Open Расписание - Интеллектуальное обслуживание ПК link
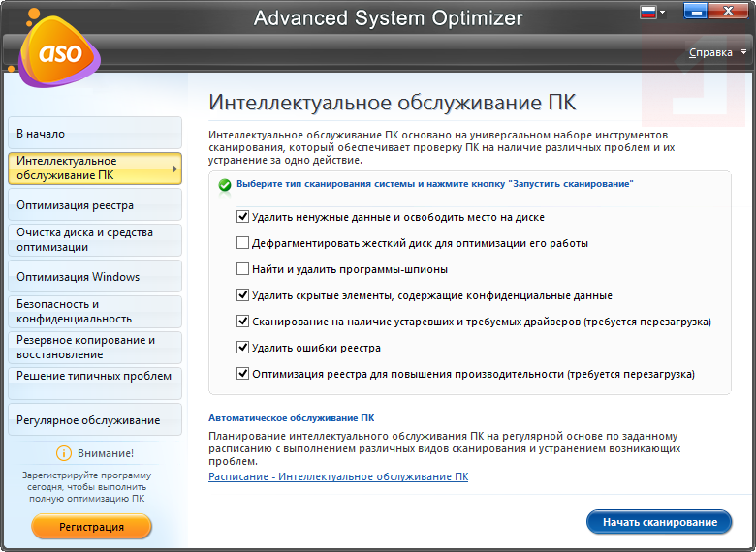This screenshot has width=756, height=552. [x=338, y=476]
